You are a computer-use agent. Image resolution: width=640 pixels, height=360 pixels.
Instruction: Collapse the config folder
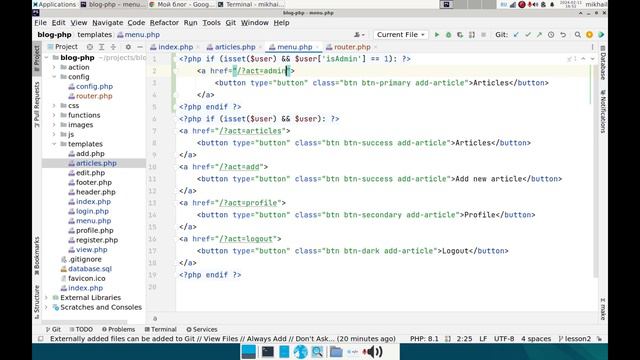pos(54,77)
